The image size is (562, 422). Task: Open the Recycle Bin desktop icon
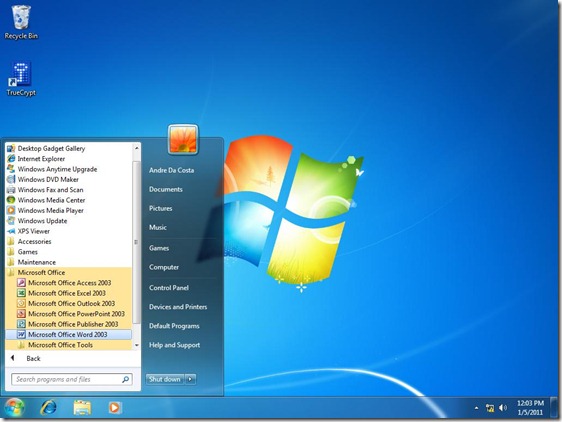21,22
